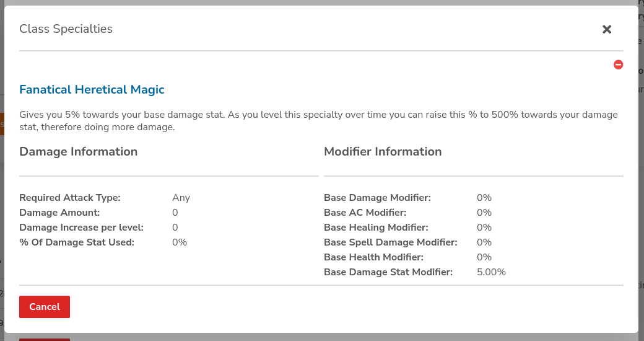Viewport: 644px width, 341px height.
Task: Click the Base Damage Stat Modifier label
Action: pyautogui.click(x=388, y=272)
